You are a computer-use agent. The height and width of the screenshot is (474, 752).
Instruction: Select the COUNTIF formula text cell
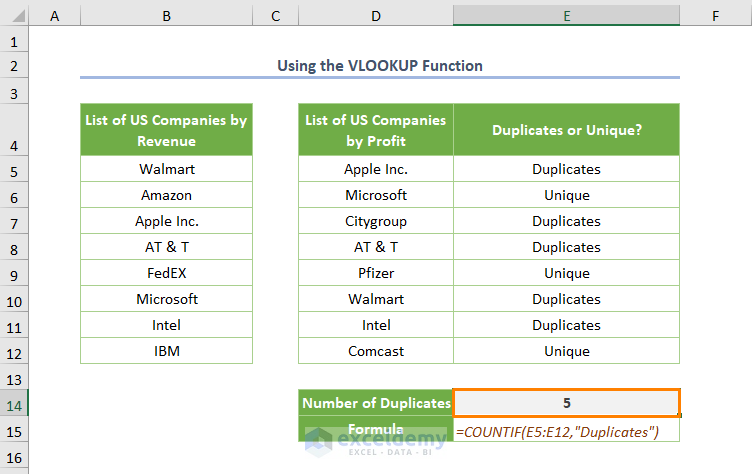click(x=566, y=429)
